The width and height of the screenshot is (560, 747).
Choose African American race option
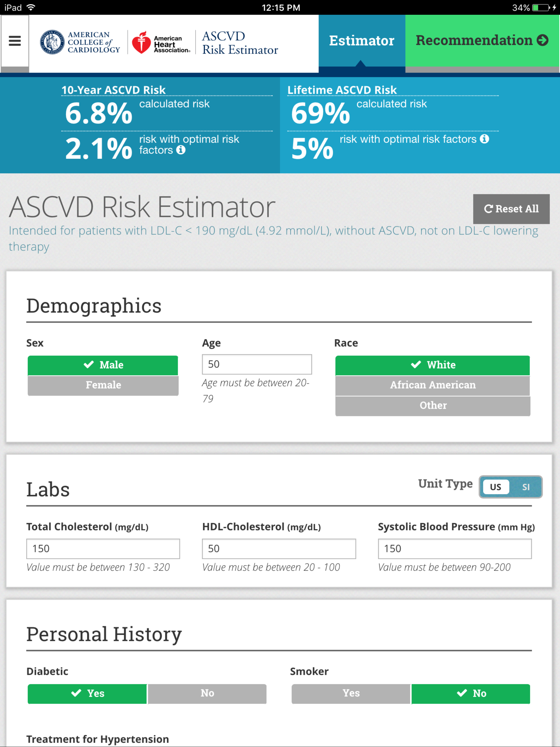432,385
